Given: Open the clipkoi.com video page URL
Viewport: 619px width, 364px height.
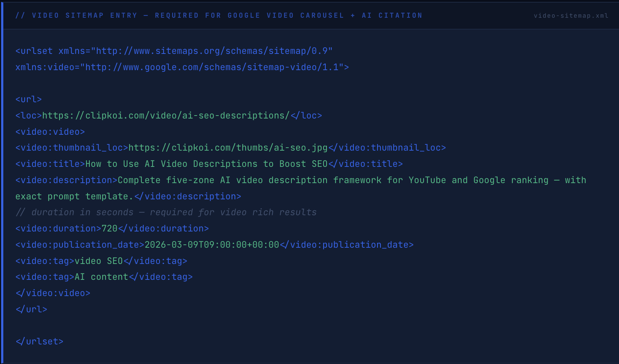Looking at the screenshot, I should (x=166, y=115).
